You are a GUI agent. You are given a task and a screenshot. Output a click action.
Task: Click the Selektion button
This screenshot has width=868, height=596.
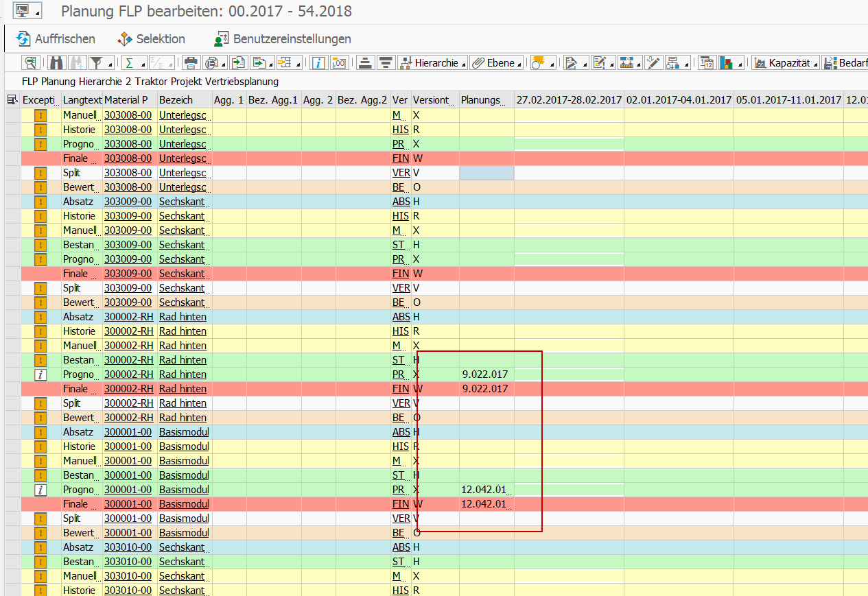[151, 39]
